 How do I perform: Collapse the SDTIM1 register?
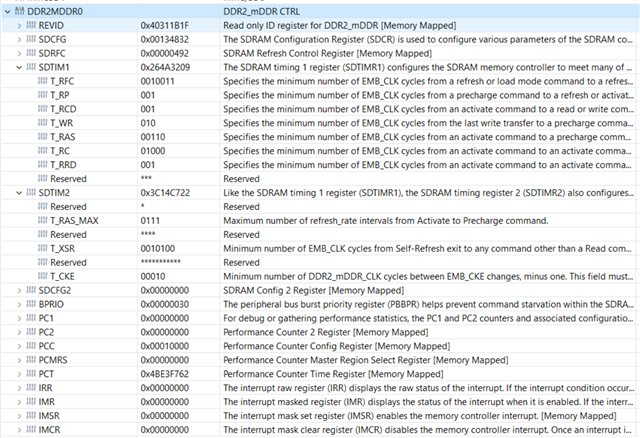pyautogui.click(x=19, y=67)
